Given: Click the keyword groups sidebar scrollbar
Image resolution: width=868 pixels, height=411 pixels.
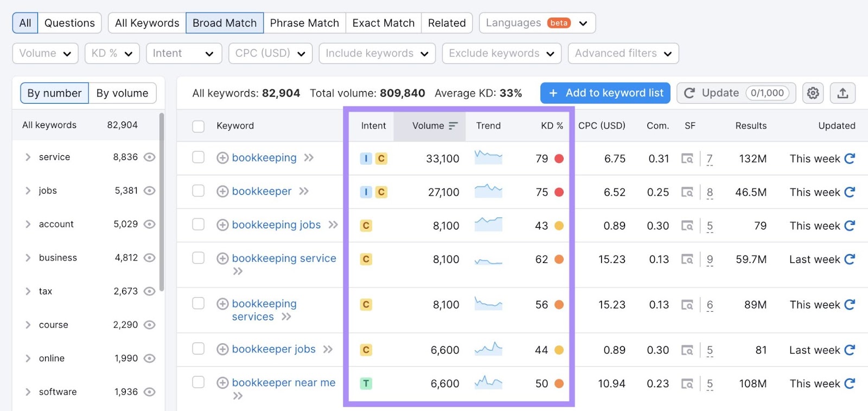Looking at the screenshot, I should pyautogui.click(x=162, y=201).
